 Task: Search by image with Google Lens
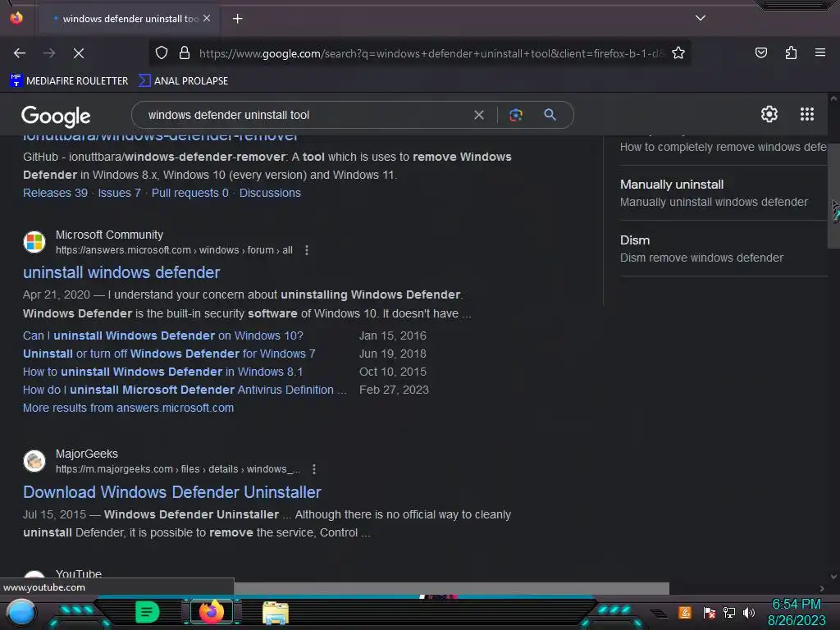pos(516,115)
